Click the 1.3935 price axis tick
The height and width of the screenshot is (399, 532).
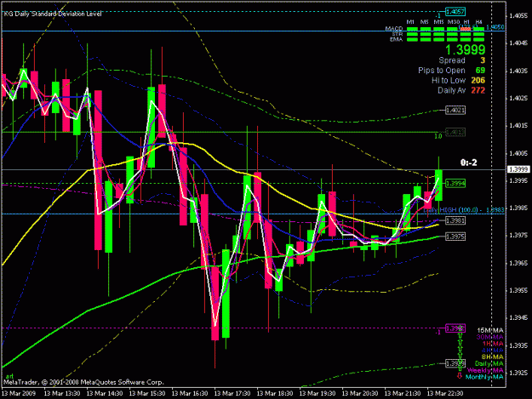click(x=518, y=345)
